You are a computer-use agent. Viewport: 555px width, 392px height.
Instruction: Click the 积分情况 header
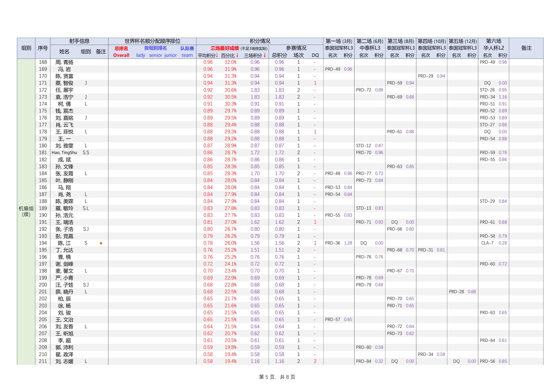click(x=260, y=41)
